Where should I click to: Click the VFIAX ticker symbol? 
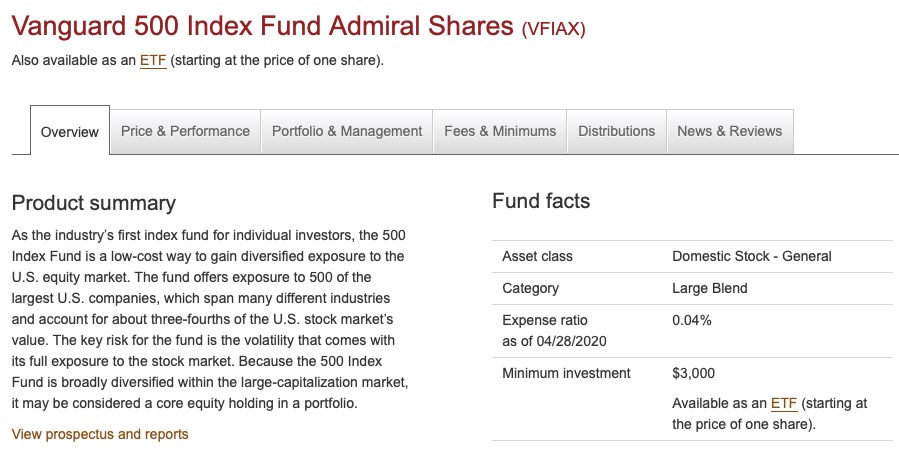pos(553,28)
